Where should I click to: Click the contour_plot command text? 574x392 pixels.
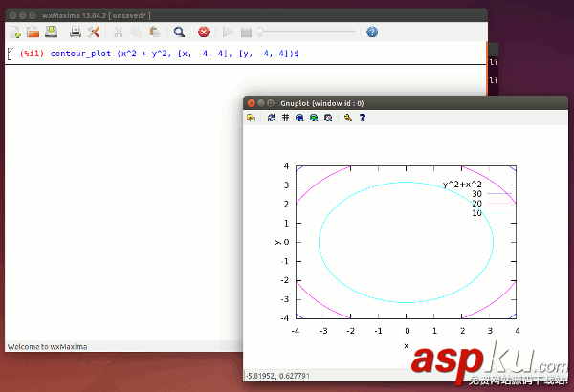(x=174, y=54)
